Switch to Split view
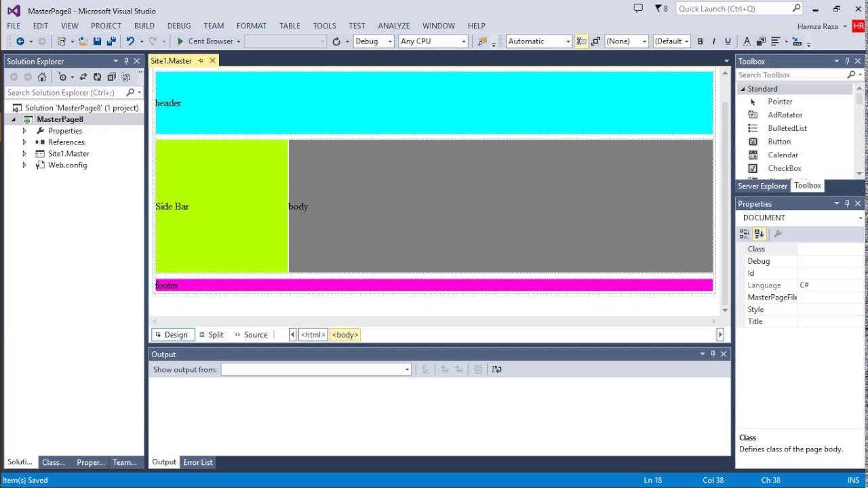The height and width of the screenshot is (488, 868). point(212,335)
